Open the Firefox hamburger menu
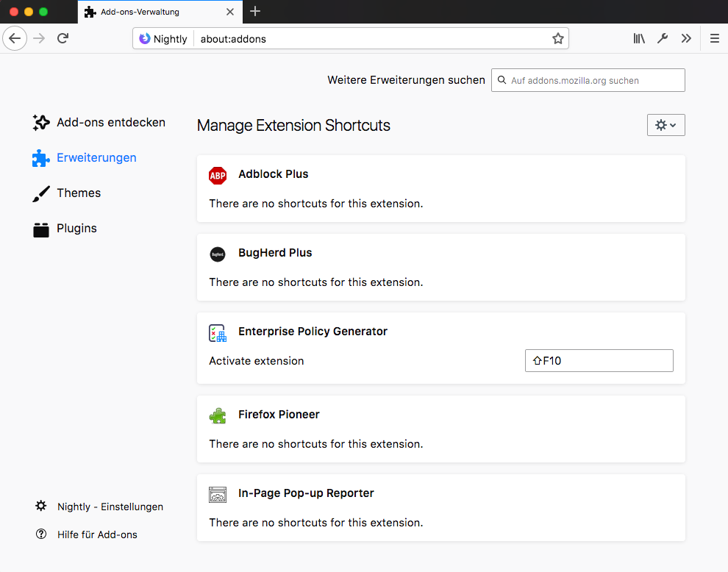The height and width of the screenshot is (572, 728). 714,39
